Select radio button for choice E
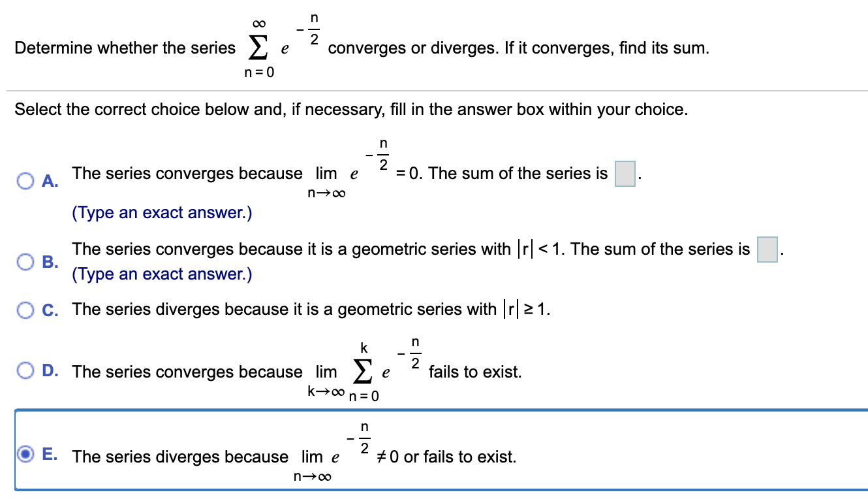This screenshot has width=868, height=503. (25, 457)
